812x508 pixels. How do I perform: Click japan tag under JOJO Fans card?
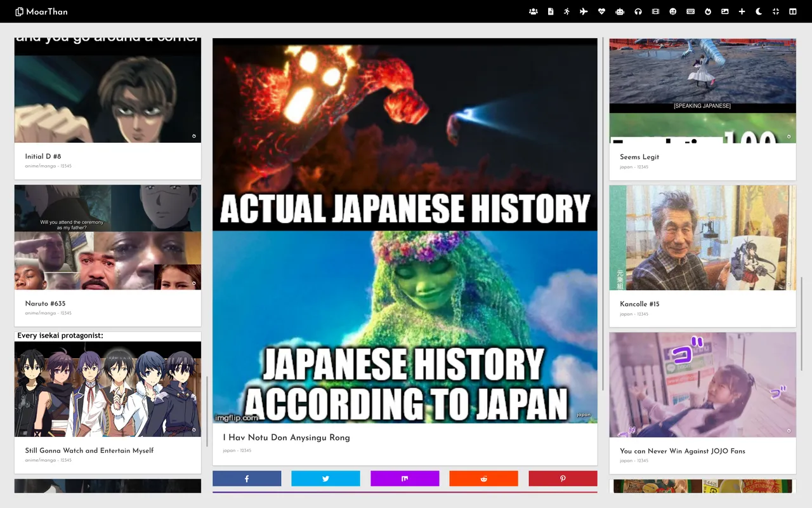tap(626, 460)
